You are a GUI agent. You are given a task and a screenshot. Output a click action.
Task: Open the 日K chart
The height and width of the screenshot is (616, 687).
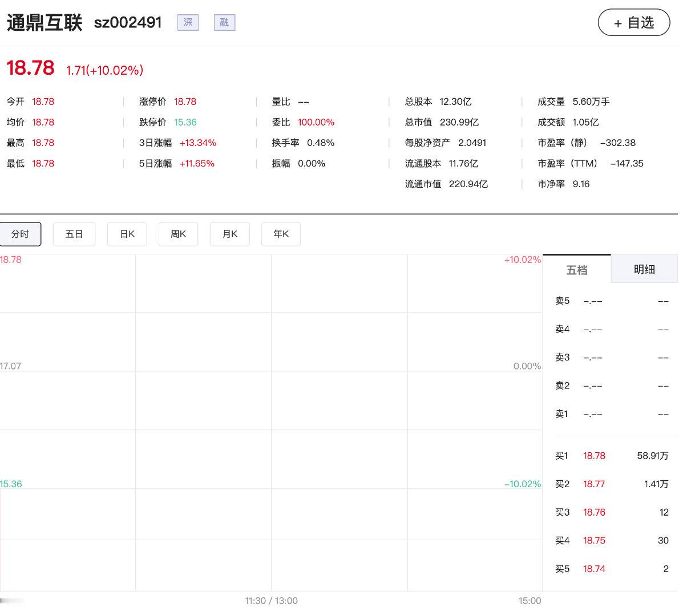(127, 234)
